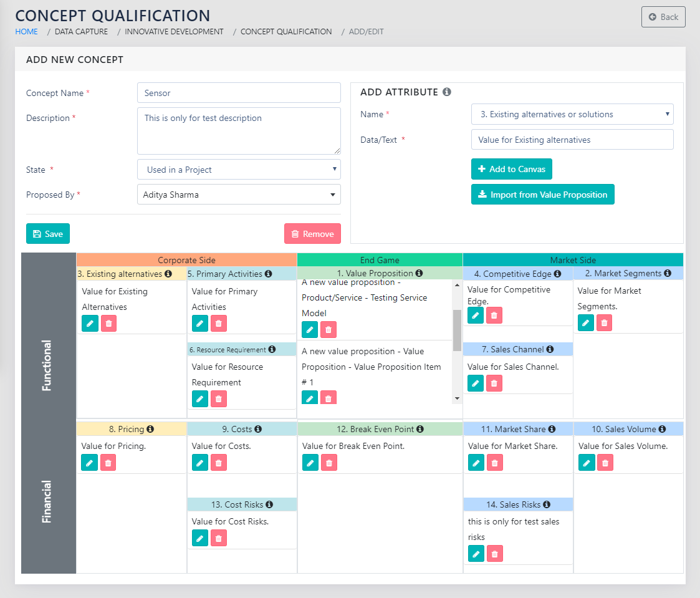Viewport: 700px width, 598px height.
Task: Click Import from Value Proposition button
Action: pyautogui.click(x=543, y=195)
